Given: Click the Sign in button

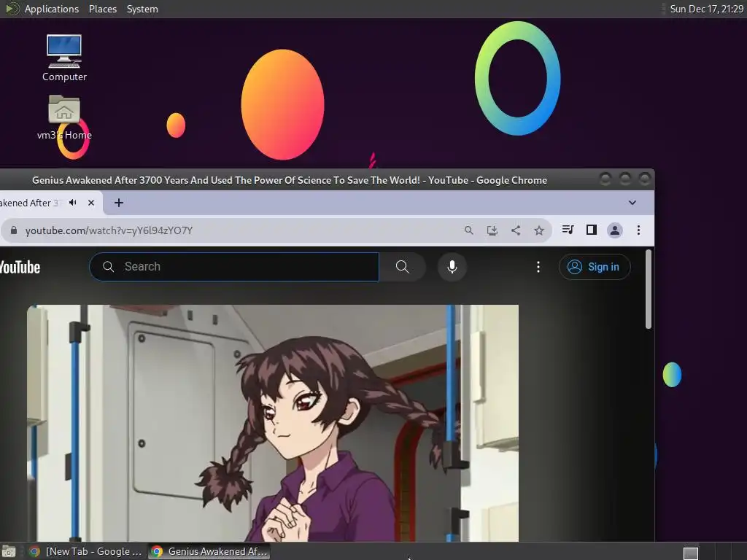Looking at the screenshot, I should (x=595, y=267).
